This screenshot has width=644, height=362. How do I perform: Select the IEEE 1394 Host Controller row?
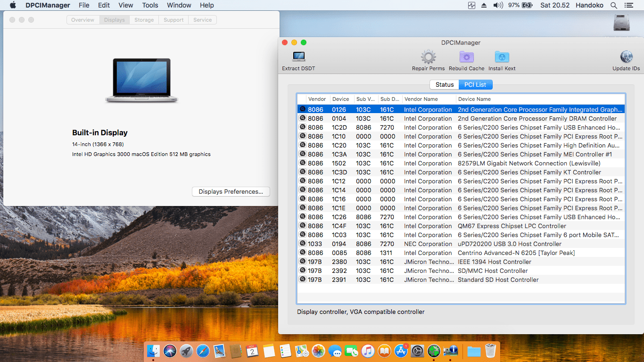coord(461,262)
